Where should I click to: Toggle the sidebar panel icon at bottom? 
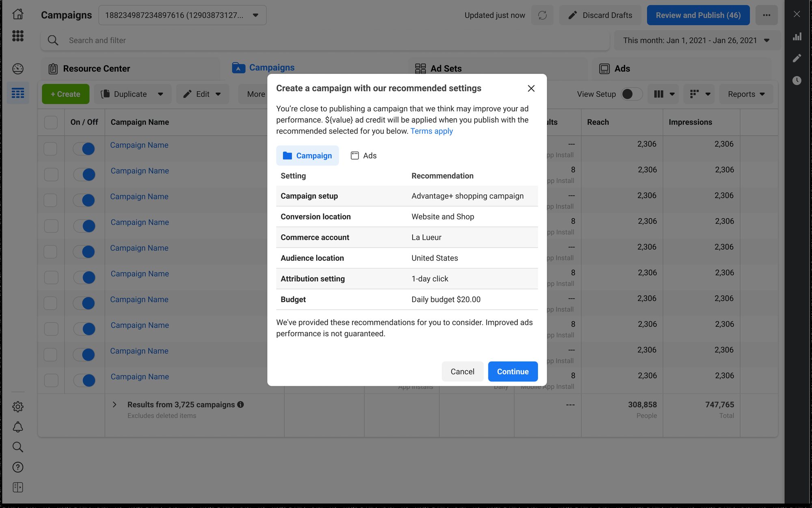click(18, 487)
